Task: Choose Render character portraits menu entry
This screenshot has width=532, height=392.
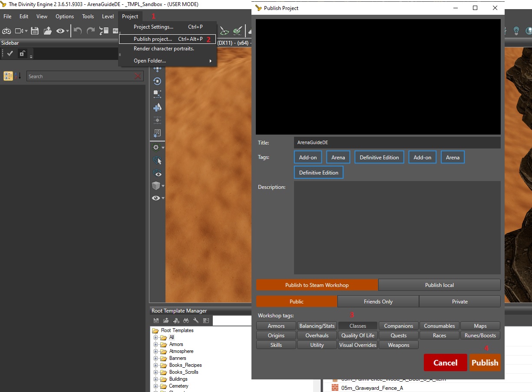Action: pos(167,49)
